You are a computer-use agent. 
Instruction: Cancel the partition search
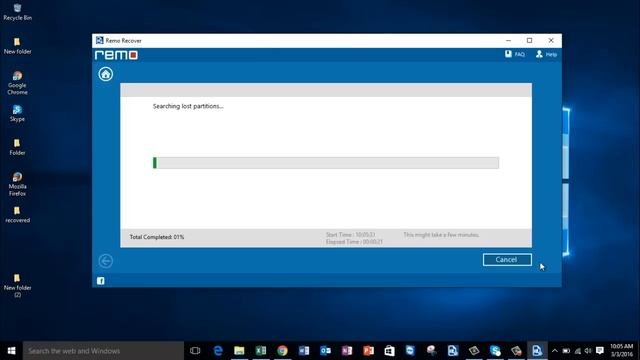tap(507, 260)
